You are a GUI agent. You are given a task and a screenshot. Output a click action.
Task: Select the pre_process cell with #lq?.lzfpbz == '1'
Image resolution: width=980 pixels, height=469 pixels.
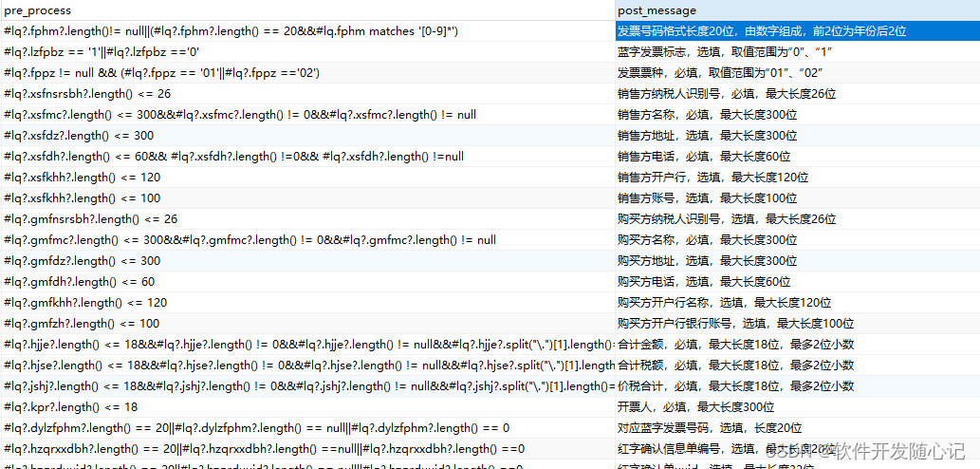coord(307,52)
